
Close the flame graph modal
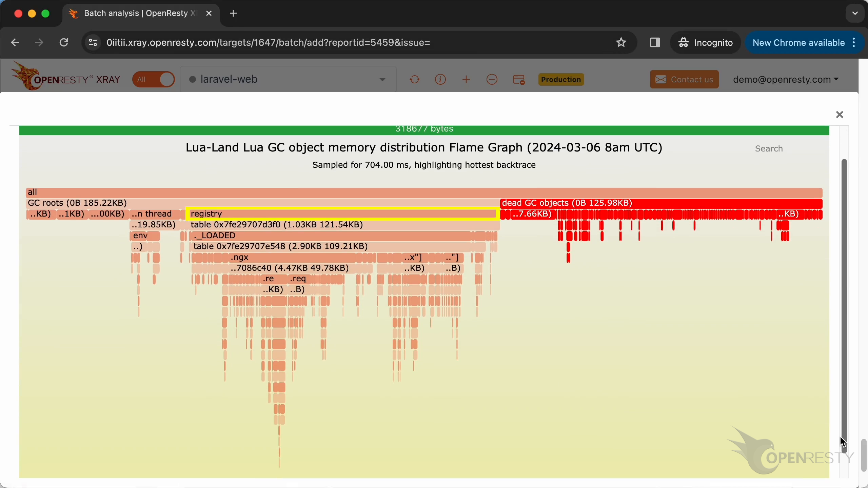[840, 115]
